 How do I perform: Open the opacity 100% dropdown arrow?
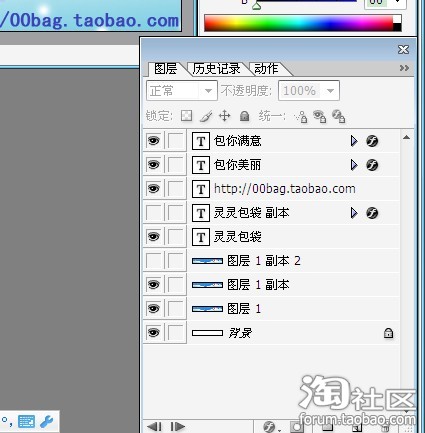pyautogui.click(x=330, y=91)
